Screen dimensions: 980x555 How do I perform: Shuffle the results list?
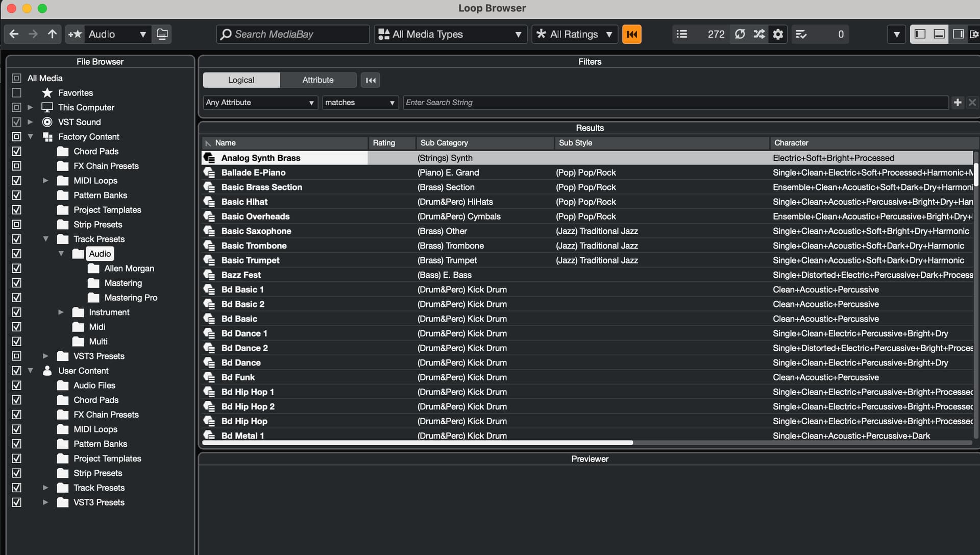759,34
